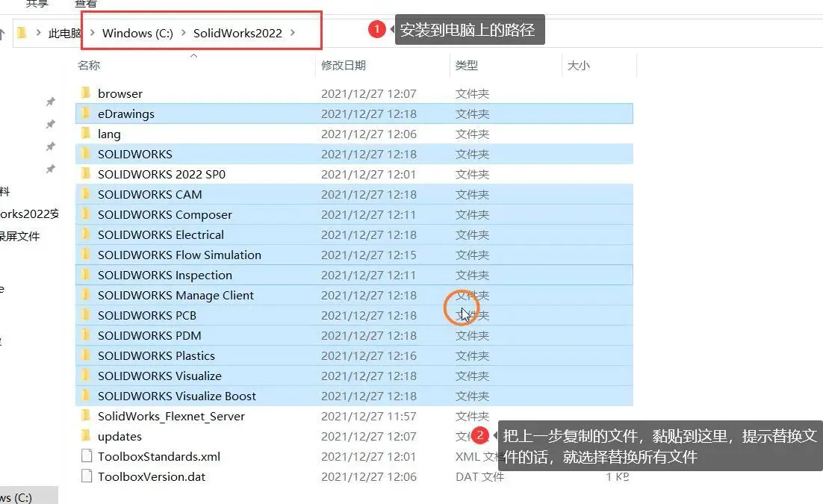Click the ToolboxVersion.dat file icon

[x=87, y=476]
